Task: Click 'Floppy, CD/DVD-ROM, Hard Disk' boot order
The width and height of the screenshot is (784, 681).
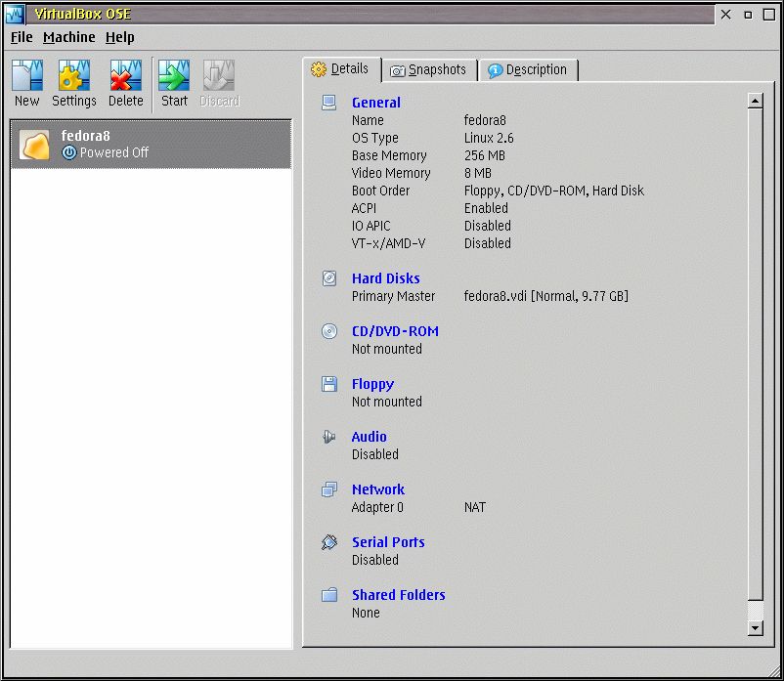Action: 554,191
